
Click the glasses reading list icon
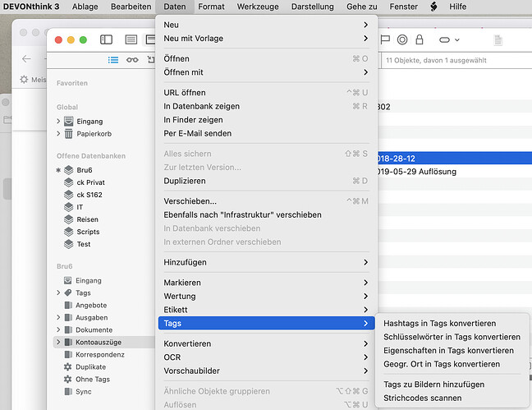click(x=131, y=59)
